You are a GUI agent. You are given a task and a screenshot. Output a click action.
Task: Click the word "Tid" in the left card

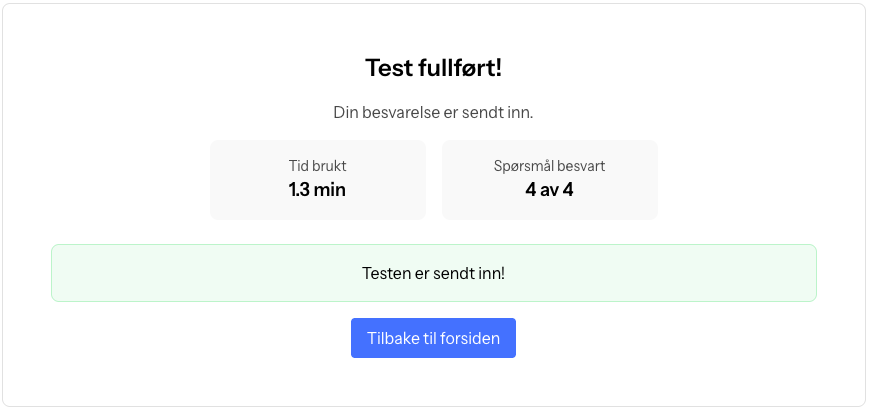298,166
